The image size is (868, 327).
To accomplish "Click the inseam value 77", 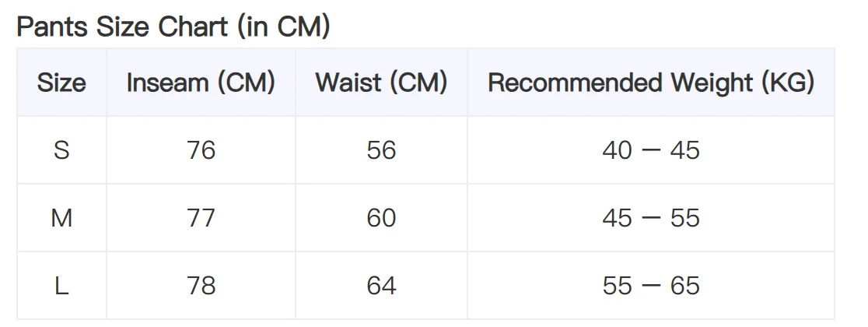I will (201, 218).
